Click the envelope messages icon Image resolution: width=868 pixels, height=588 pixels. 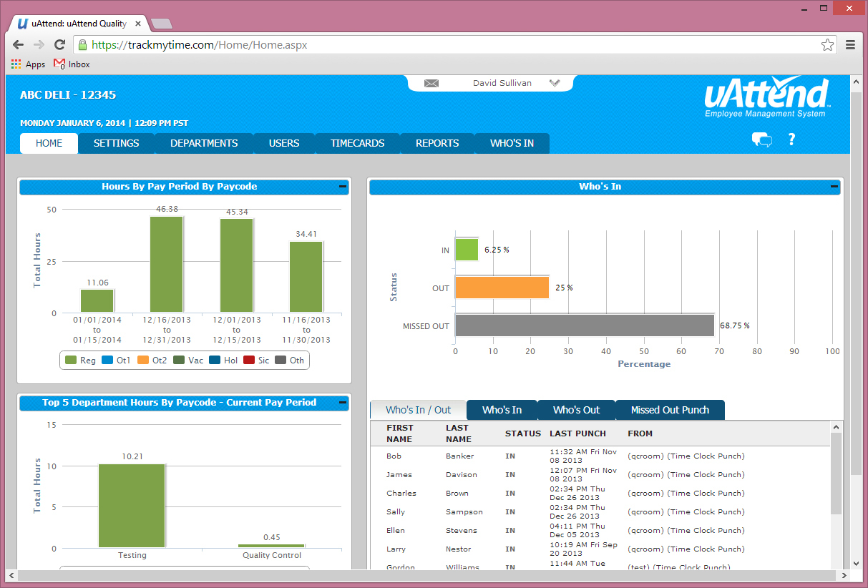coord(431,83)
